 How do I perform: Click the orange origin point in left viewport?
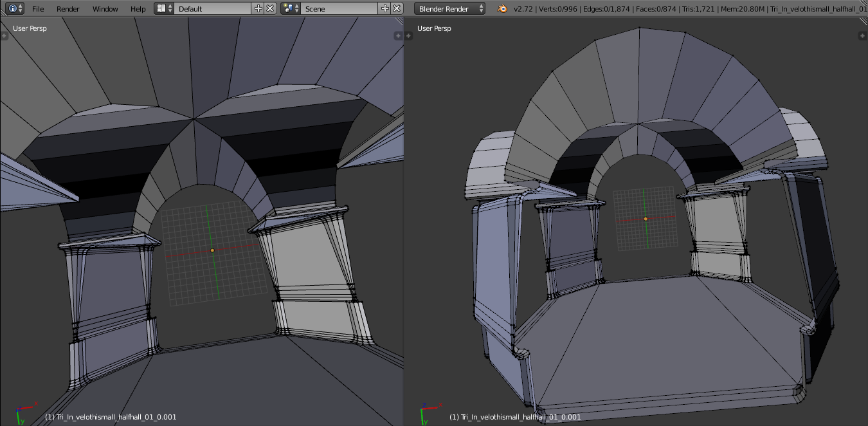click(212, 250)
